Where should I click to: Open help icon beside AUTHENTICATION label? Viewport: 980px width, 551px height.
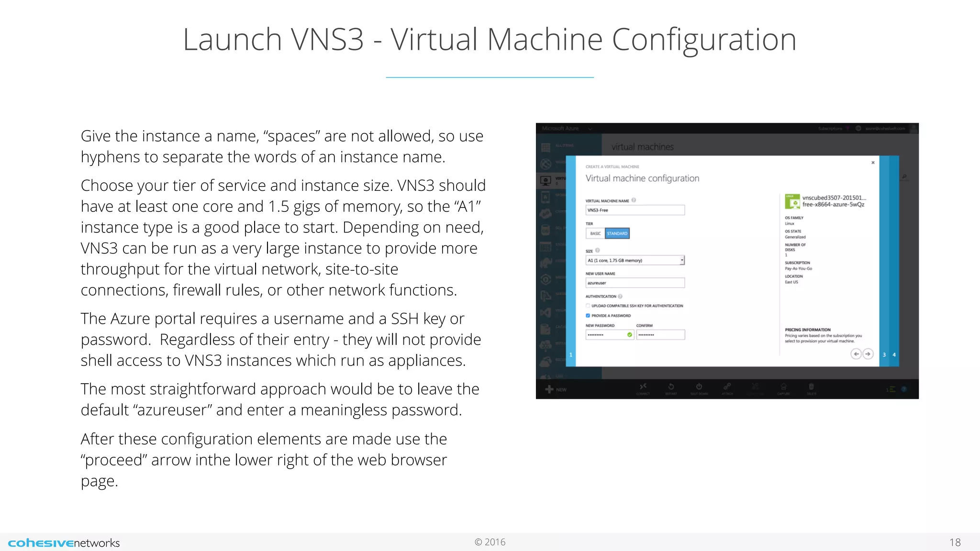coord(620,296)
